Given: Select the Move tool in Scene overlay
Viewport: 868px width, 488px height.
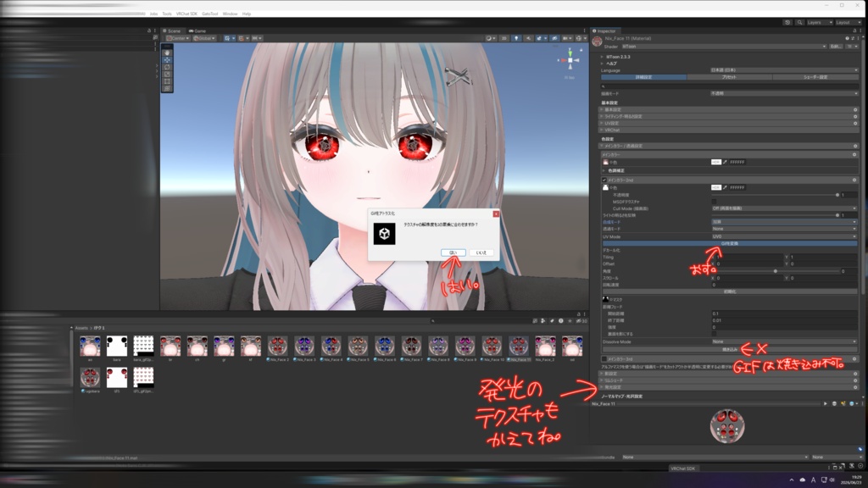Looking at the screenshot, I should click(x=167, y=60).
